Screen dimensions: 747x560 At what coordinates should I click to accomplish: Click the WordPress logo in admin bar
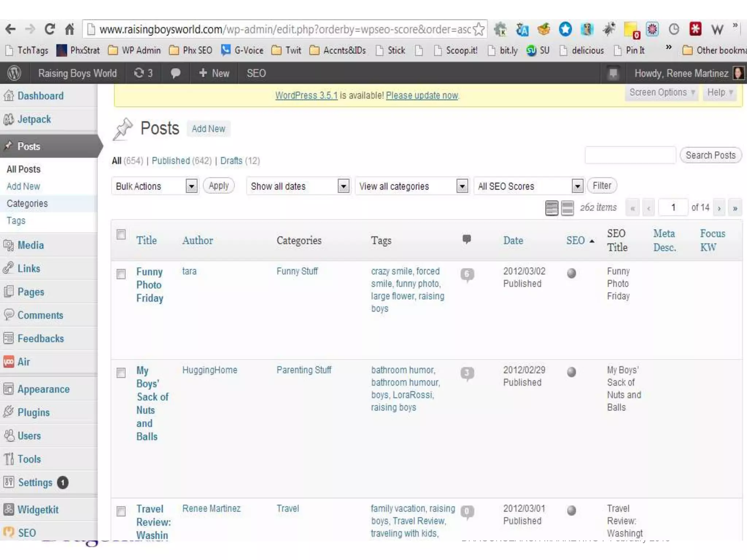pyautogui.click(x=14, y=73)
